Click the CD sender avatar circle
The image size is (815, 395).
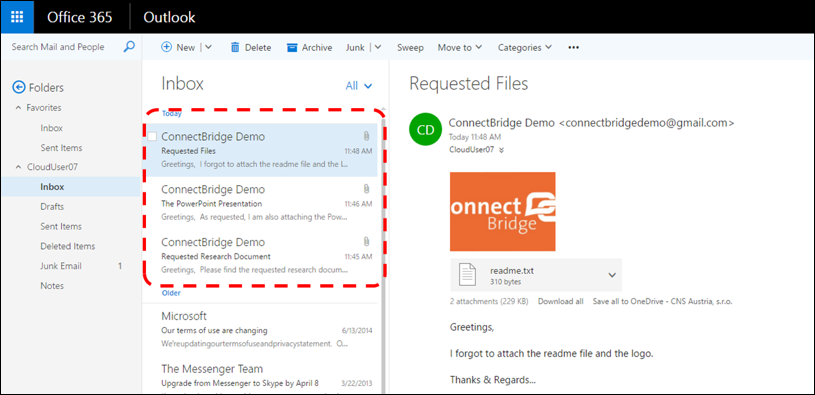tap(426, 130)
